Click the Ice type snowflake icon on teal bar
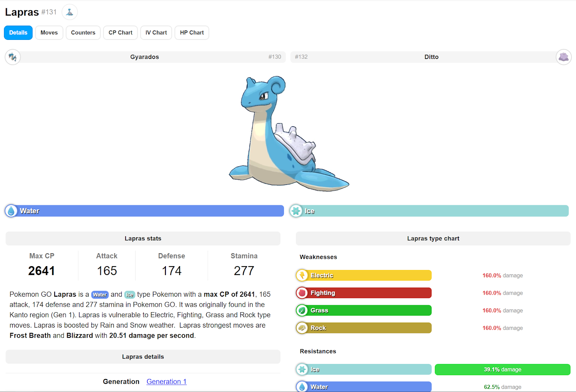The height and width of the screenshot is (392, 576). click(x=296, y=211)
